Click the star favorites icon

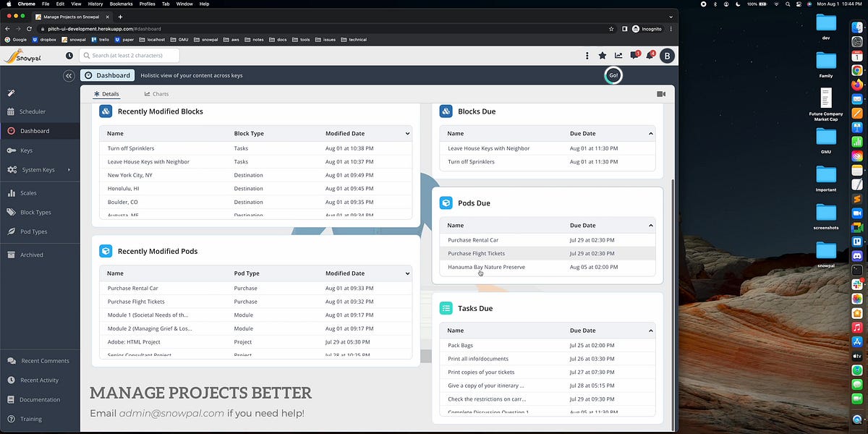click(603, 56)
